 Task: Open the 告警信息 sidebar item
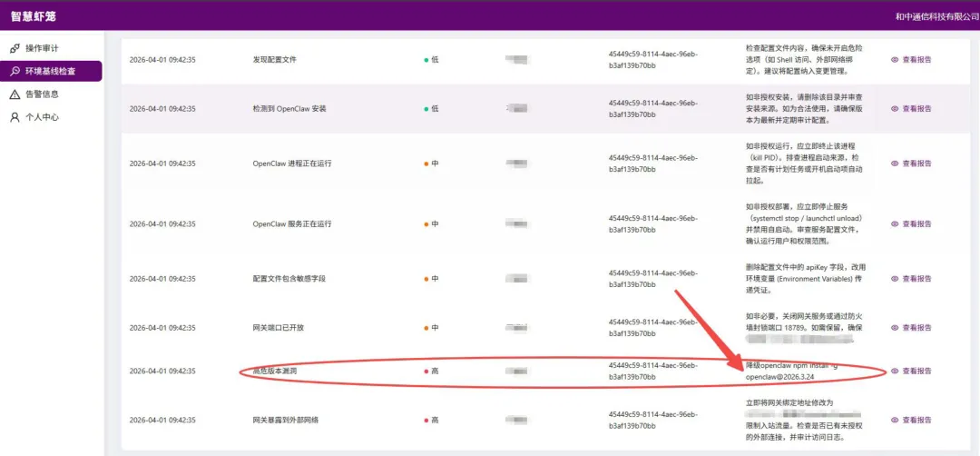[x=51, y=94]
